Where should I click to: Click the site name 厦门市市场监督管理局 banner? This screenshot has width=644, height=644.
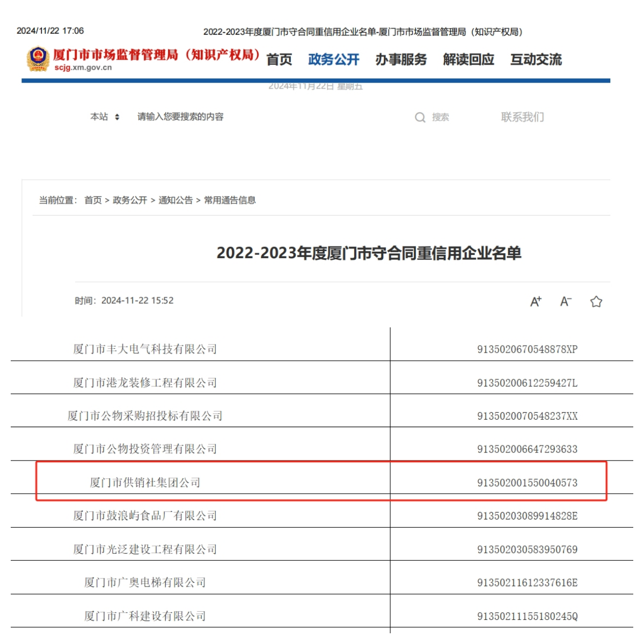click(156, 55)
